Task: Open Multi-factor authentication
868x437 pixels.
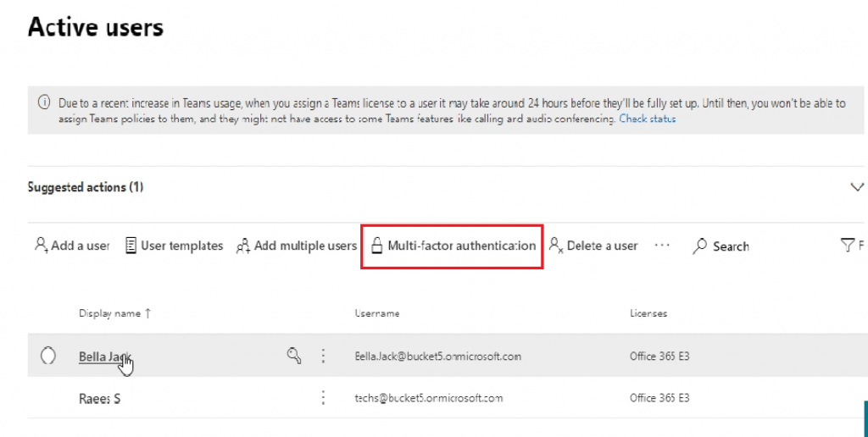Action: [453, 246]
